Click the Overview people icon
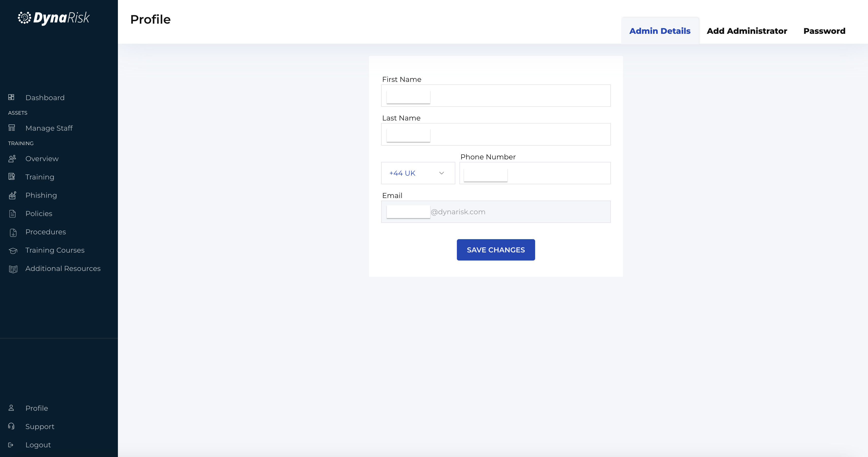The height and width of the screenshot is (457, 868). (x=12, y=158)
